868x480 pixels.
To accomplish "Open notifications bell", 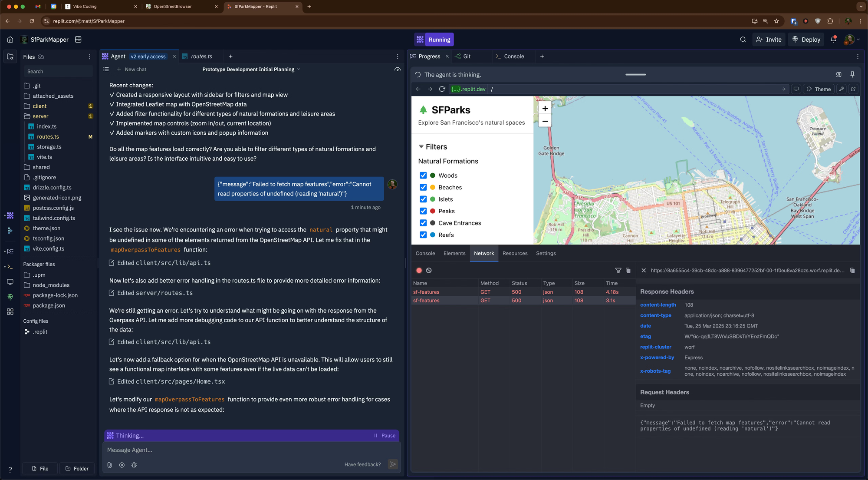I will point(833,40).
